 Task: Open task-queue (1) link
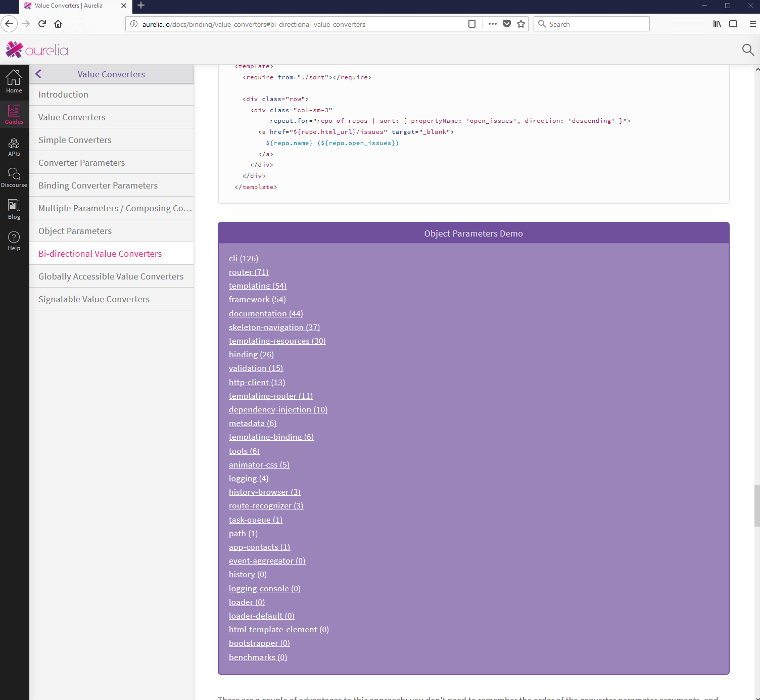coord(256,520)
